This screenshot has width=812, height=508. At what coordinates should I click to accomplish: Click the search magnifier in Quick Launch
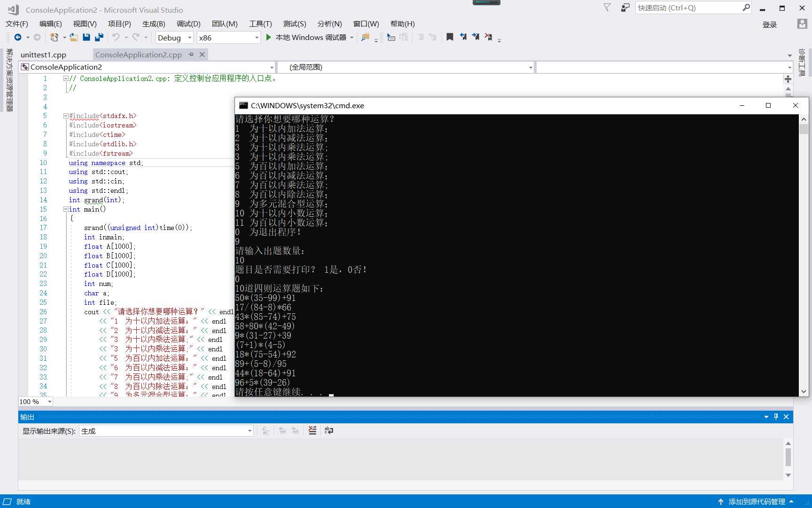[746, 8]
